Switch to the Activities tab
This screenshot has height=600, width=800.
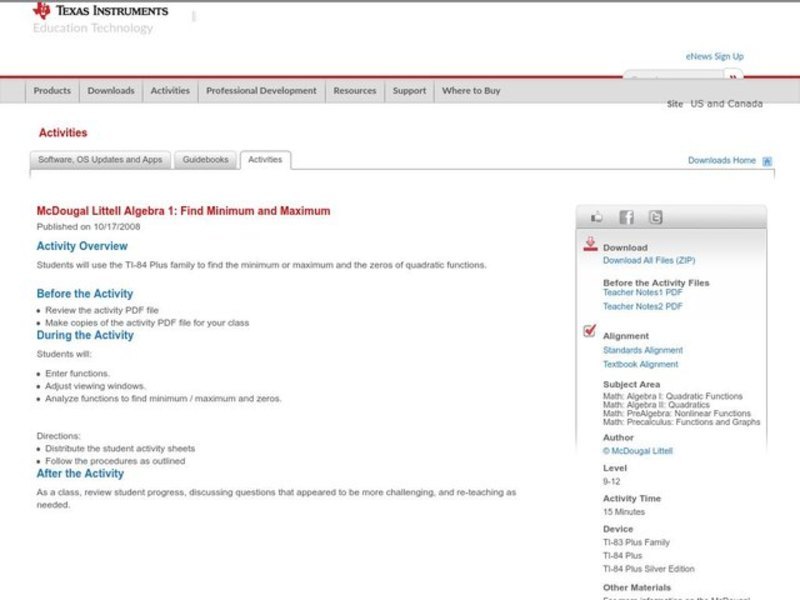point(264,158)
